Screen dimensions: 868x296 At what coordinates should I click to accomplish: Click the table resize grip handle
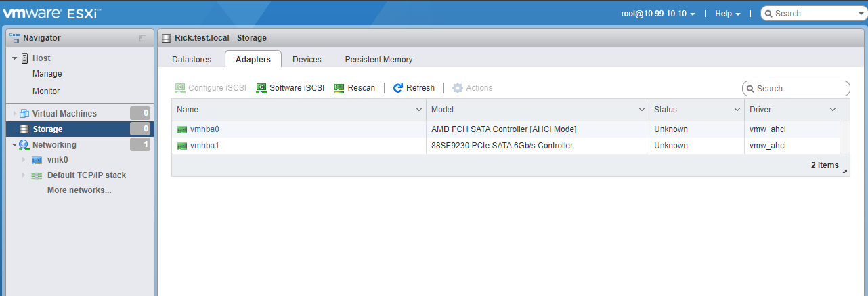[x=844, y=171]
